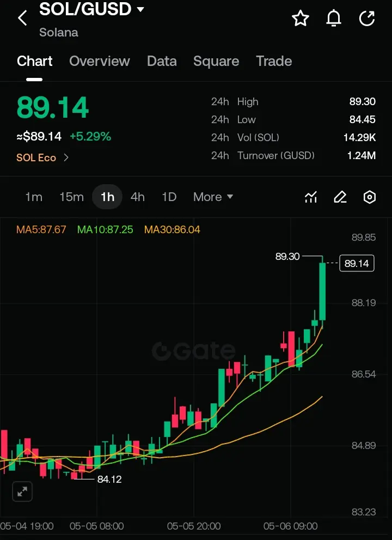Go back using the arrow icon

[22, 18]
